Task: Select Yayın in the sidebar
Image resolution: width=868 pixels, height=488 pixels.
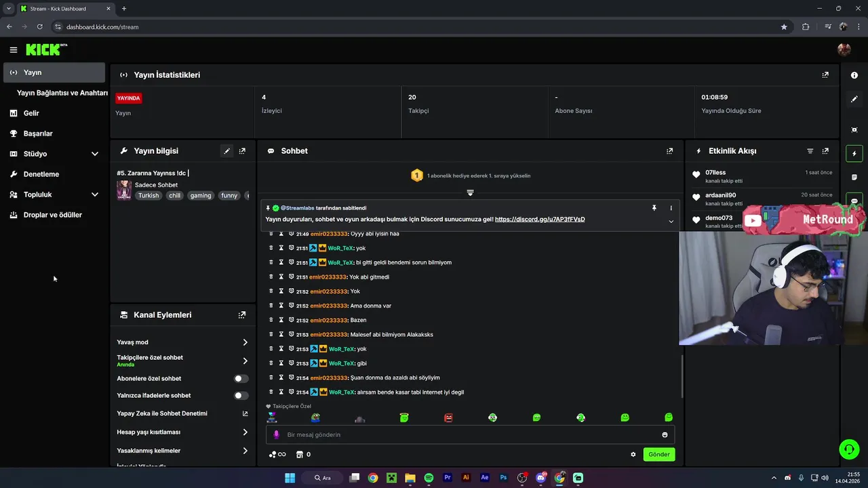Action: click(54, 73)
